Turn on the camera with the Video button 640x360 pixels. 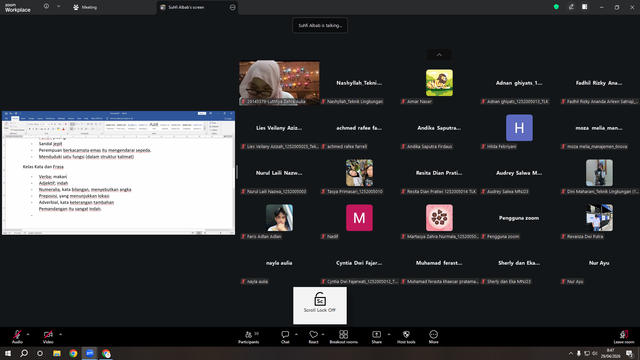click(x=48, y=337)
